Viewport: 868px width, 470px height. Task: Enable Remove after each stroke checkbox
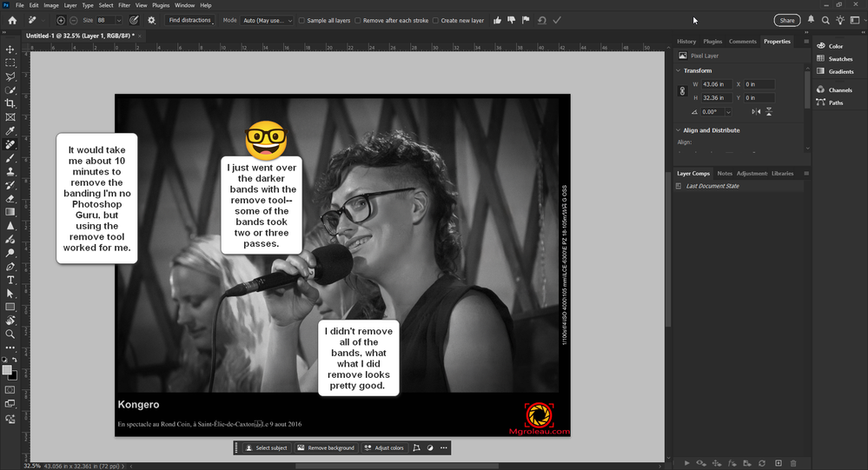pyautogui.click(x=357, y=20)
